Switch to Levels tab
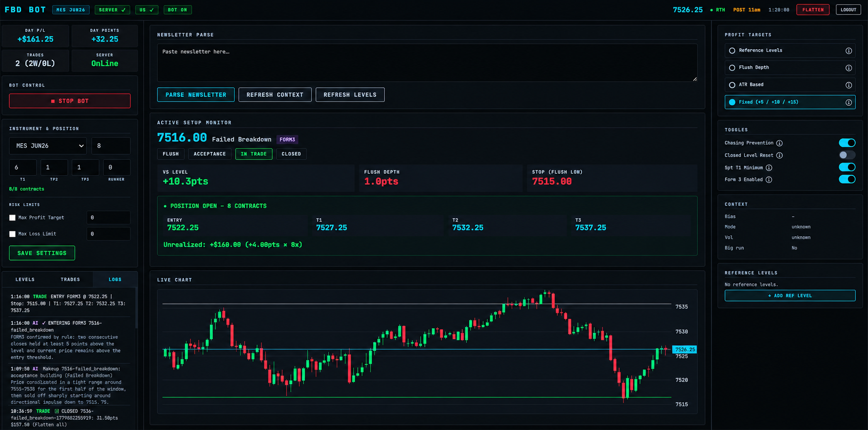868x430 pixels. tap(25, 280)
